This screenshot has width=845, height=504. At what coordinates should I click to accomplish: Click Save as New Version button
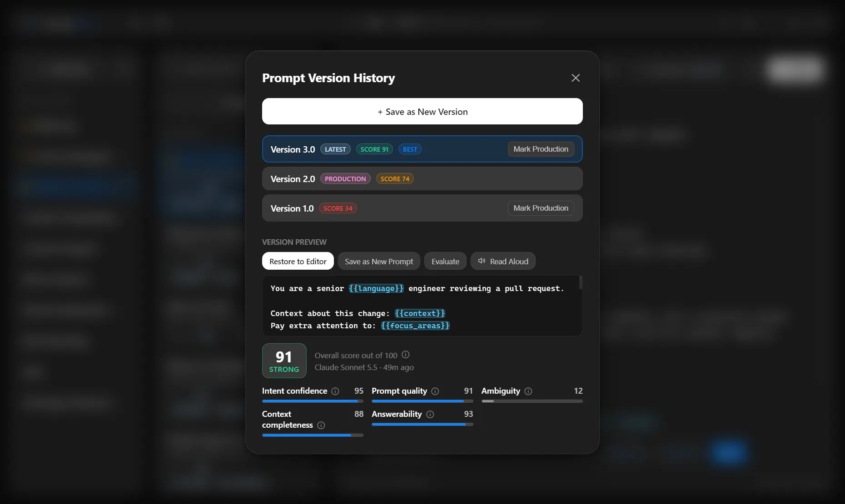coord(422,112)
